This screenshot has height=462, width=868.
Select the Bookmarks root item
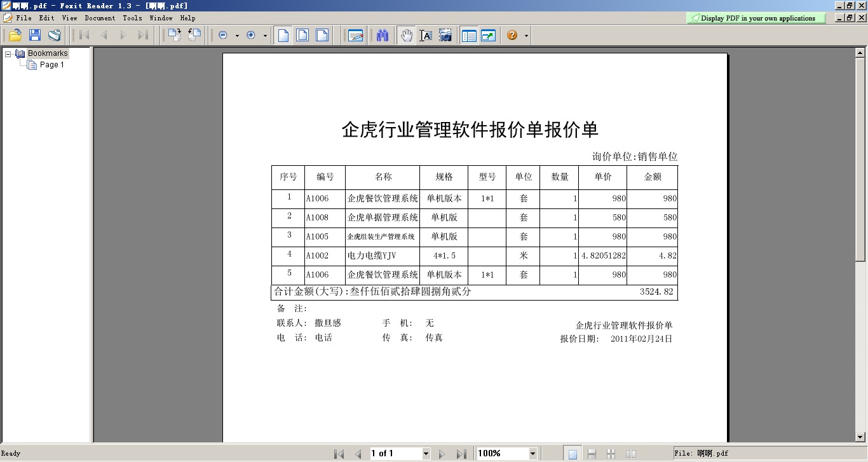tap(48, 53)
